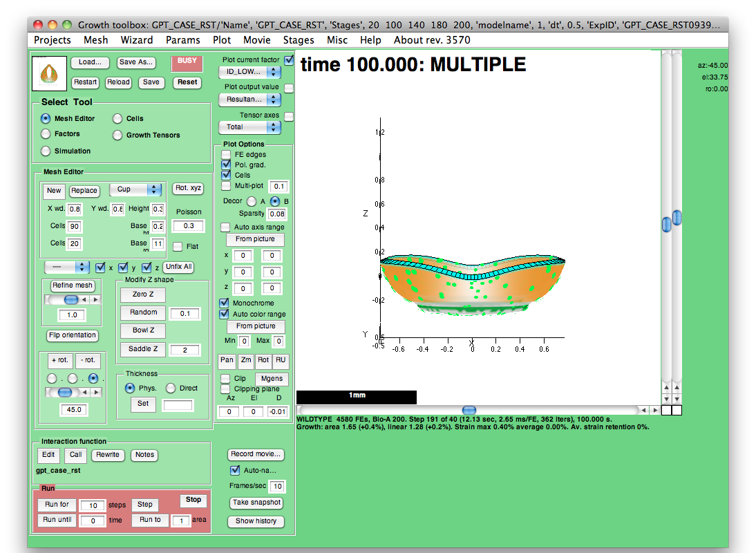Expand the Total tensor axes dropdown
756x553 pixels.
(x=249, y=127)
